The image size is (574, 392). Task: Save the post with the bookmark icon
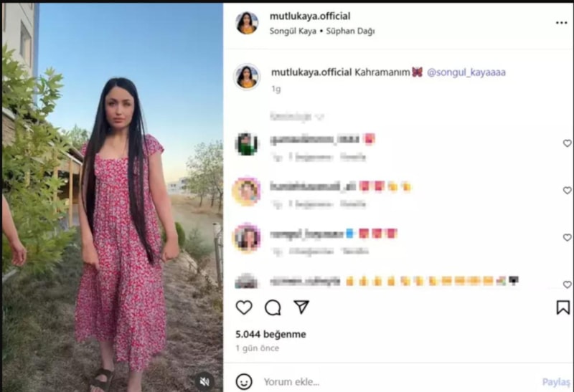click(563, 307)
